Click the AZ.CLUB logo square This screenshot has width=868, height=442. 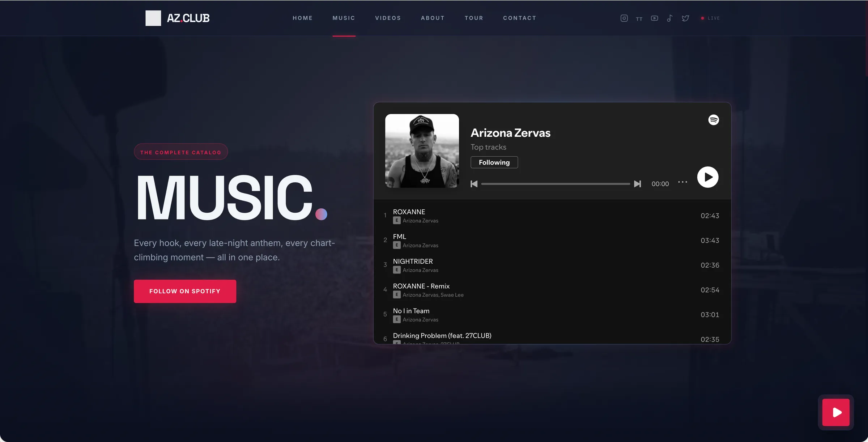point(153,18)
